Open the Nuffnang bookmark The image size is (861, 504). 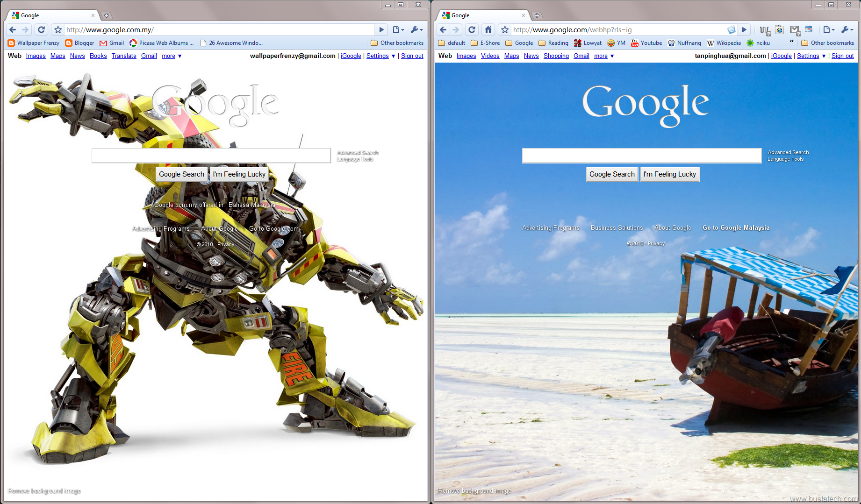coord(684,43)
